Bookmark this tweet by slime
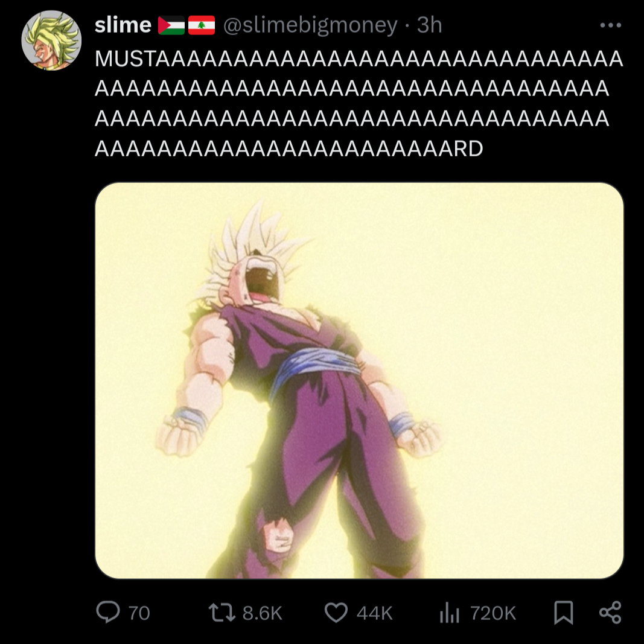This screenshot has width=644, height=644. pyautogui.click(x=563, y=613)
